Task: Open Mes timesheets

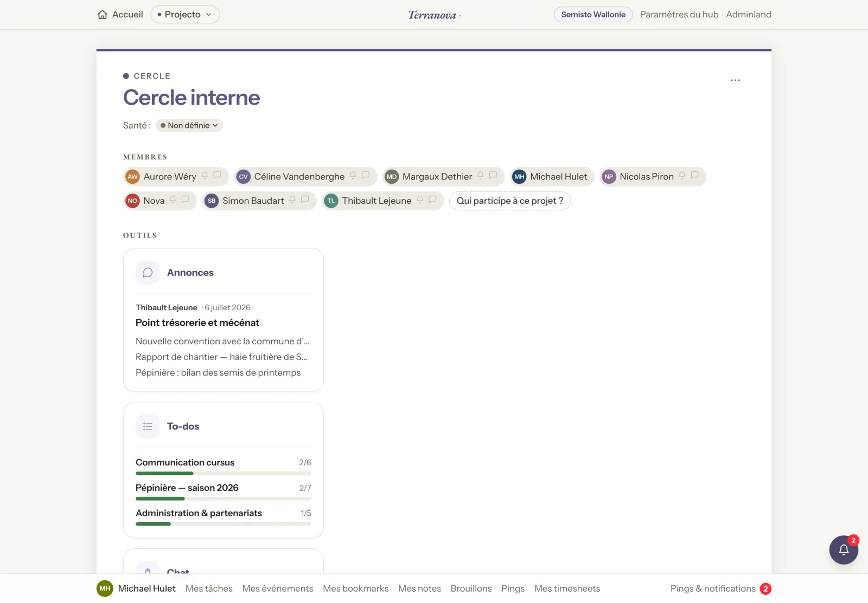Action: [x=567, y=588]
